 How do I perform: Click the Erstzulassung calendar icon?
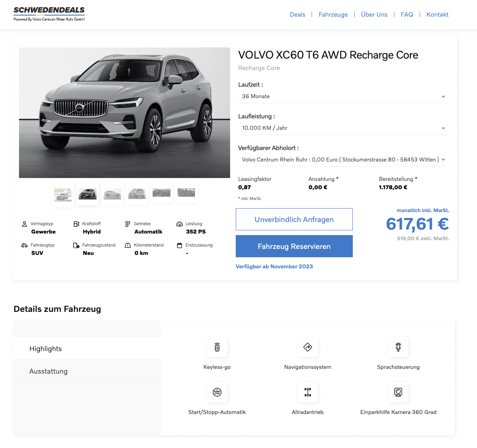pyautogui.click(x=180, y=245)
